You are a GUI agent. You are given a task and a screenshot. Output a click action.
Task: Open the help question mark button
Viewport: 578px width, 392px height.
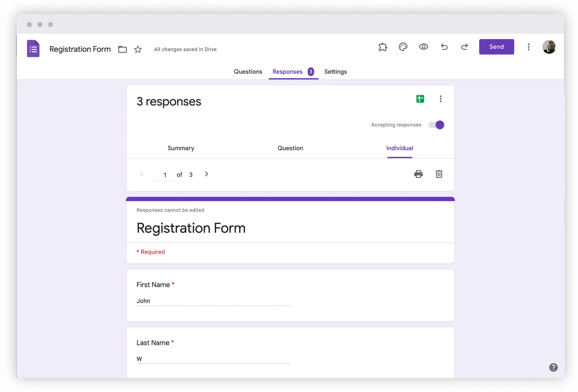553,367
